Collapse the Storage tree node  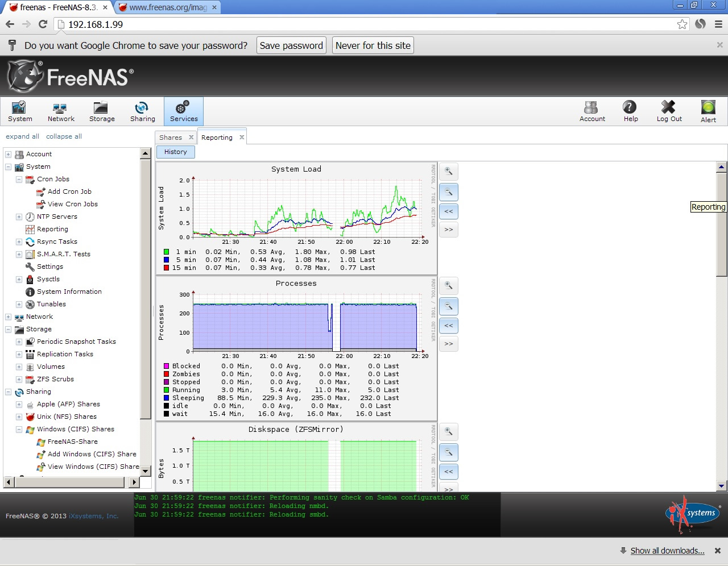(x=8, y=330)
